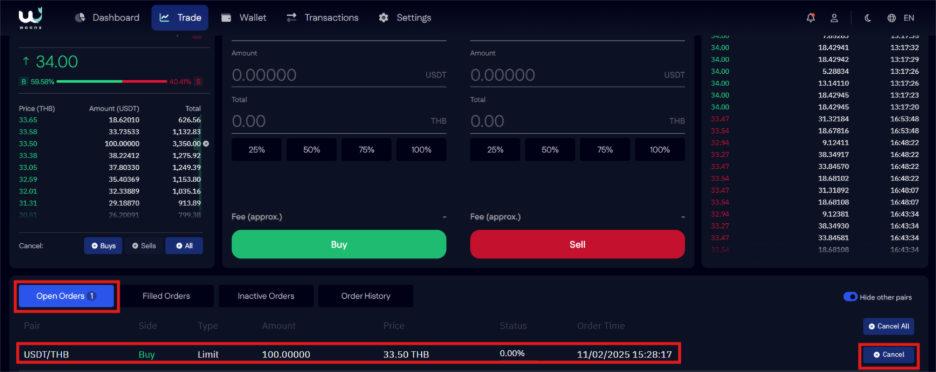The height and width of the screenshot is (372, 936).
Task: Toggle the Hide other pairs switch
Action: tap(850, 297)
